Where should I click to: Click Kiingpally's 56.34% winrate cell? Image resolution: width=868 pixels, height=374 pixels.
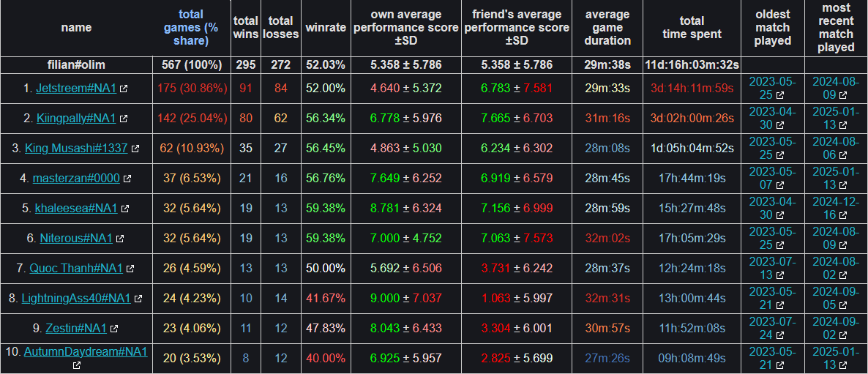(x=325, y=118)
